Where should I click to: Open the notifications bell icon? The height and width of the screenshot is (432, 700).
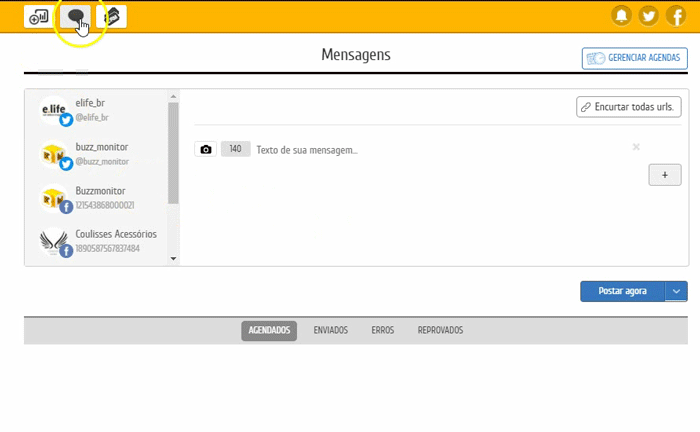click(622, 16)
